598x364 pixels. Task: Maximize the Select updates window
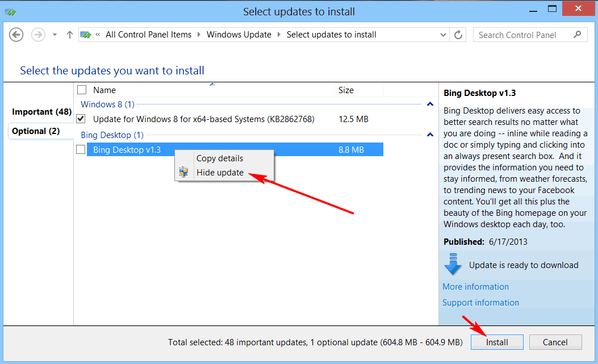[552, 9]
